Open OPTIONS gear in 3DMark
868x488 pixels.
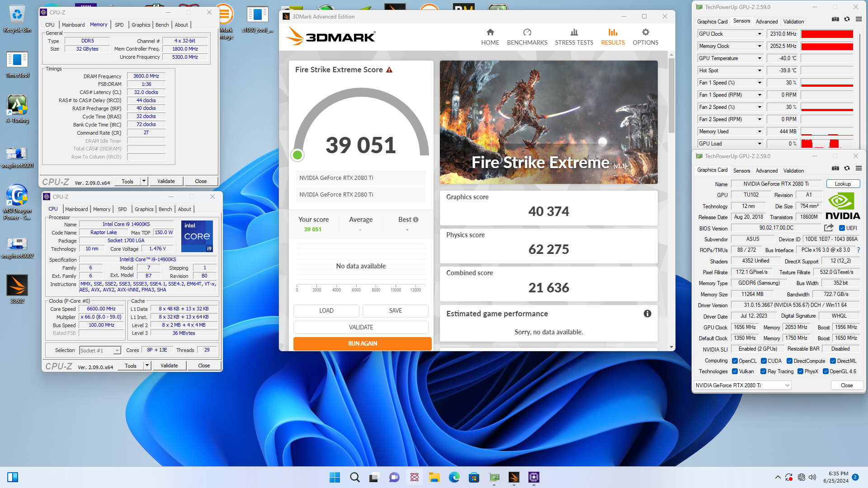click(646, 37)
